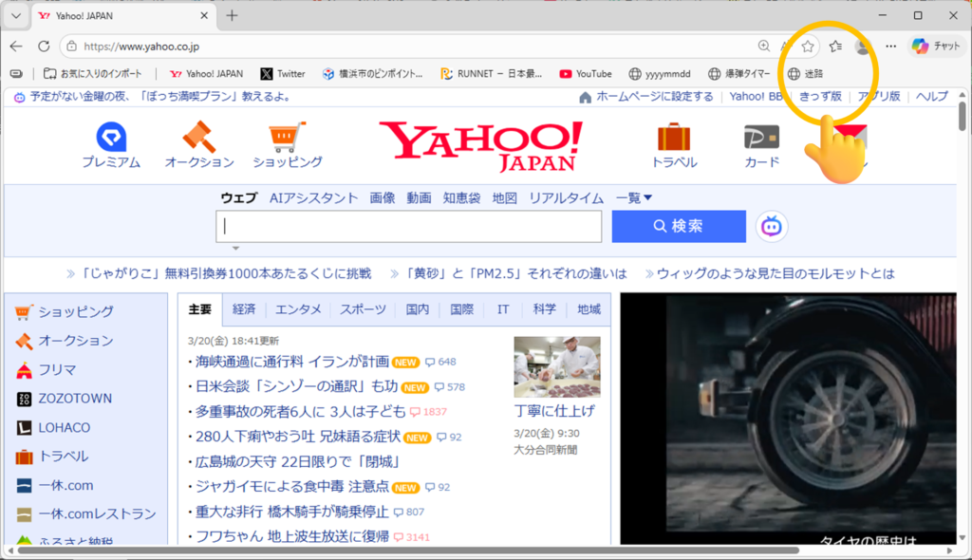The image size is (972, 560).
Task: Open Edge settings and more menu
Action: [890, 46]
